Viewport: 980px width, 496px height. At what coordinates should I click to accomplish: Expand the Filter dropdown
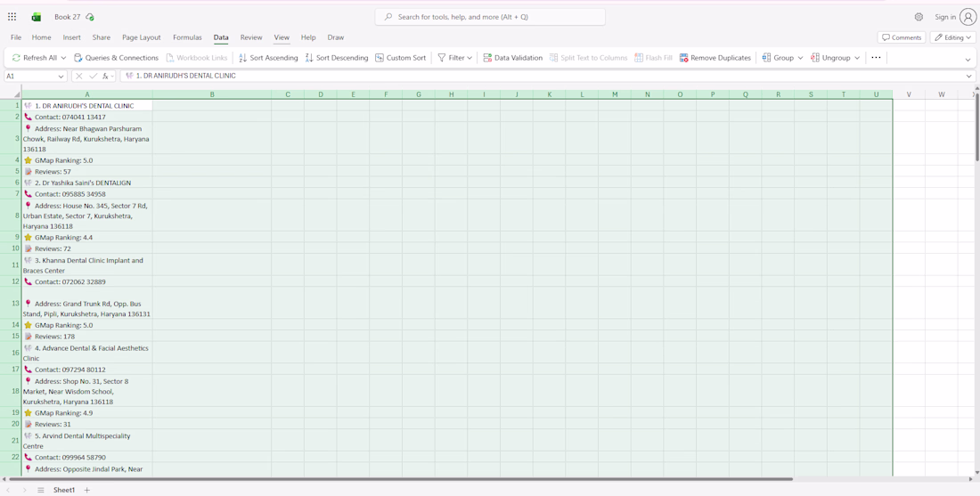click(x=470, y=58)
